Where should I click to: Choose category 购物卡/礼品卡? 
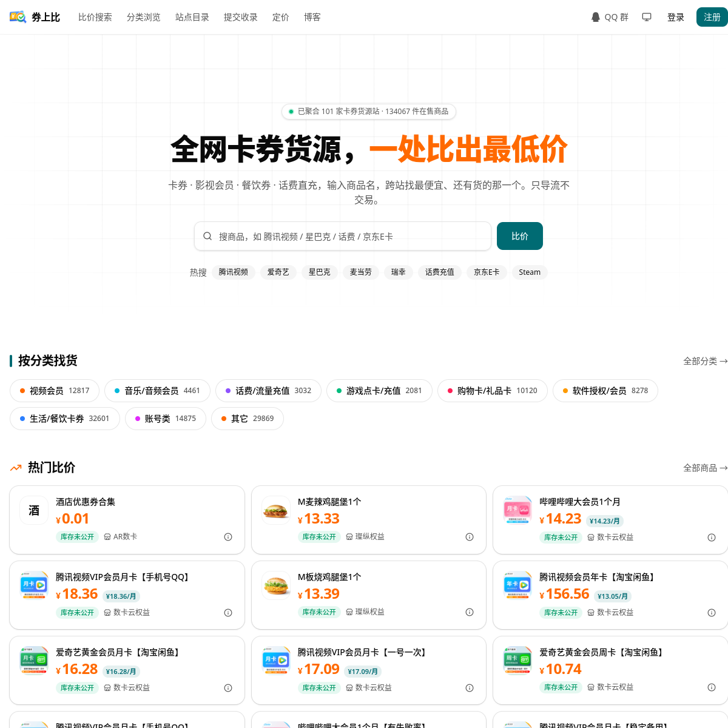click(x=493, y=391)
